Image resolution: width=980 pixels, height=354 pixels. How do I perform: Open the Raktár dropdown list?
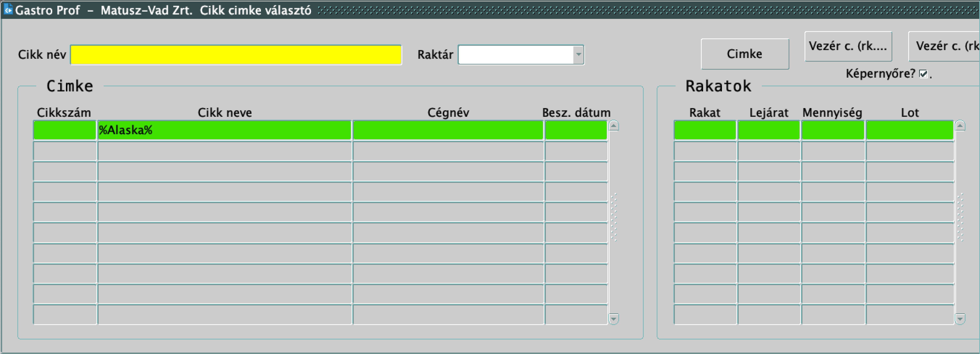tap(578, 55)
